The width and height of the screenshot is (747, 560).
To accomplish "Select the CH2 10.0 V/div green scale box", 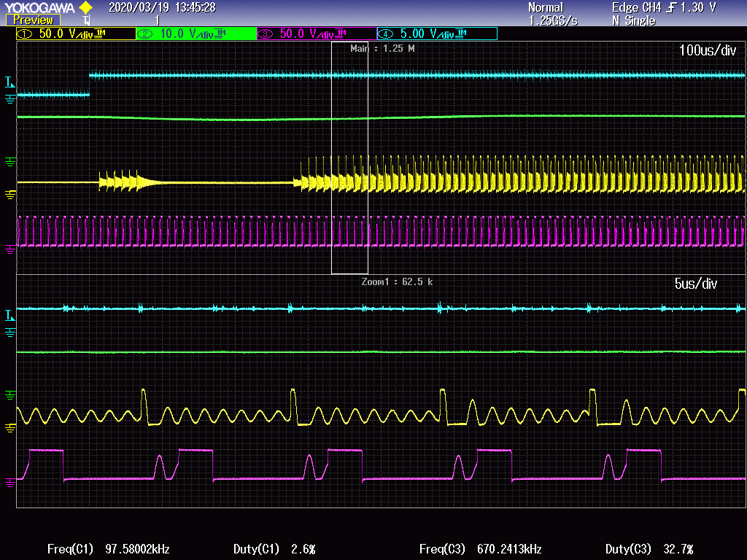I will (196, 34).
